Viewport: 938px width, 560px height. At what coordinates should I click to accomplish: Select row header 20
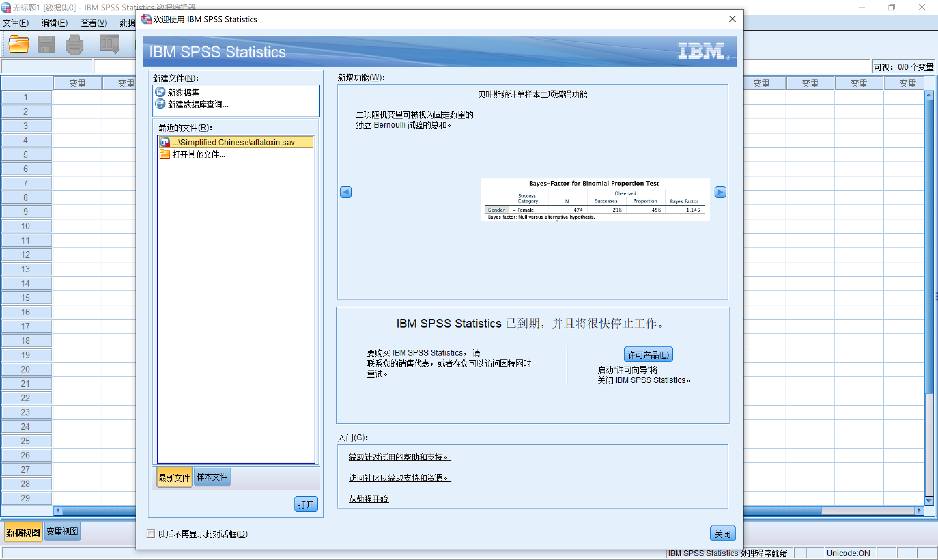tap(26, 370)
